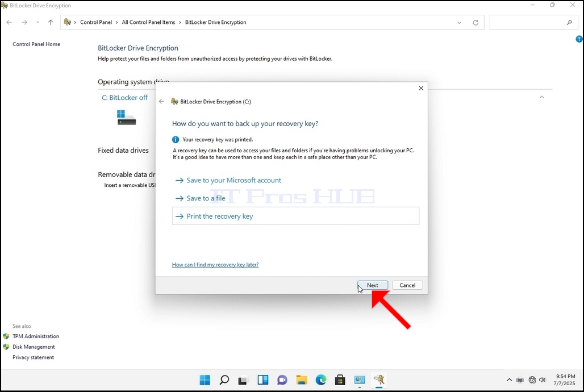Close the BitLocker Drive Encryption (C:) dialog
Image resolution: width=584 pixels, height=392 pixels.
click(421, 88)
